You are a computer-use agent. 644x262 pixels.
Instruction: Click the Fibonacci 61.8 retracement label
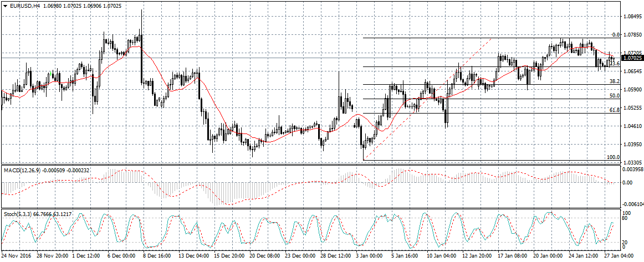click(x=614, y=110)
